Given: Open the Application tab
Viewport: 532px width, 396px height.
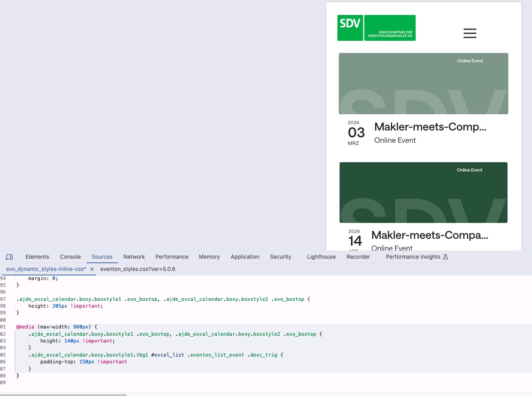Looking at the screenshot, I should pos(245,257).
